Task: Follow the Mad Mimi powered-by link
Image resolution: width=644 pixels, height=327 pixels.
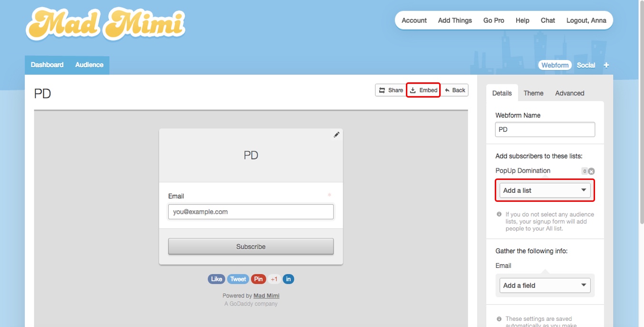Action: [x=266, y=296]
